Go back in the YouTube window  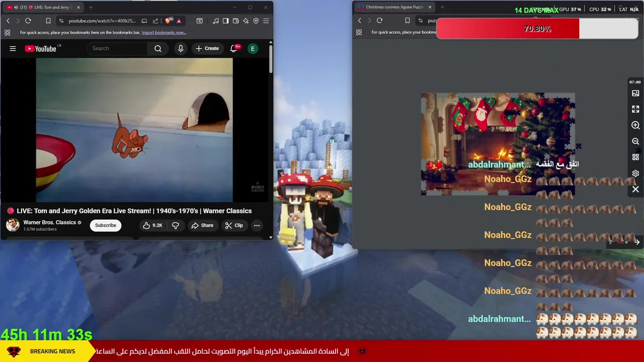[x=8, y=21]
